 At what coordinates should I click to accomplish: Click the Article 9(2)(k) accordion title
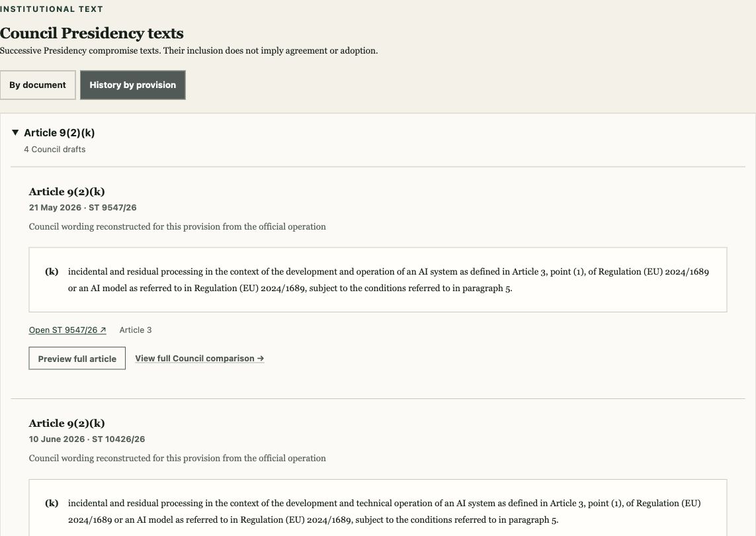coord(60,132)
